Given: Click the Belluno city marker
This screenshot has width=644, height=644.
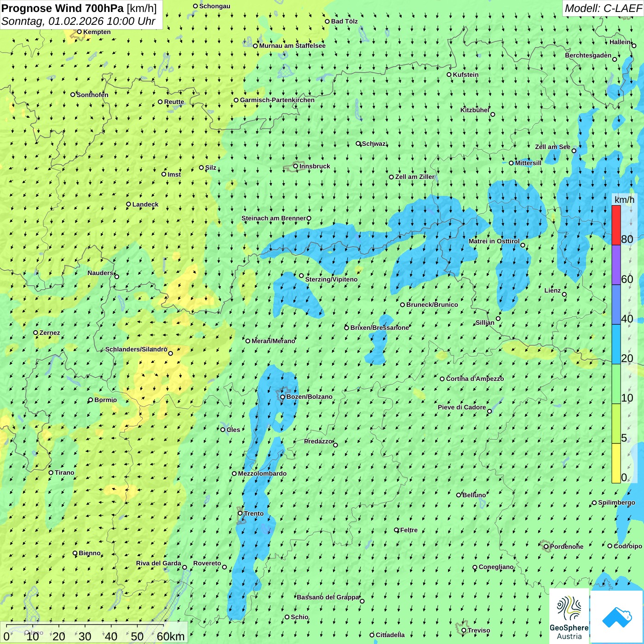Looking at the screenshot, I should point(458,495).
